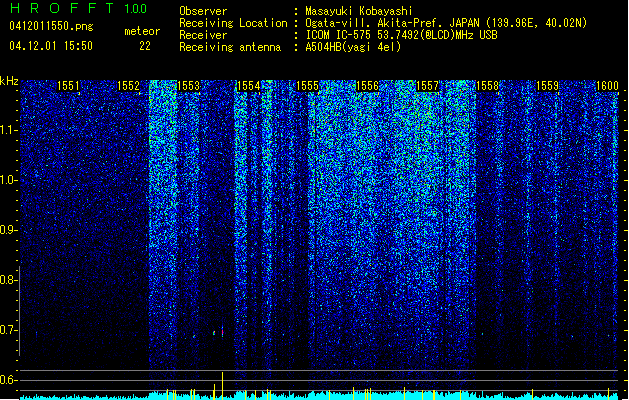Click the tallest yellow spike in power graph
This screenshot has height=400, width=629.
(222, 386)
